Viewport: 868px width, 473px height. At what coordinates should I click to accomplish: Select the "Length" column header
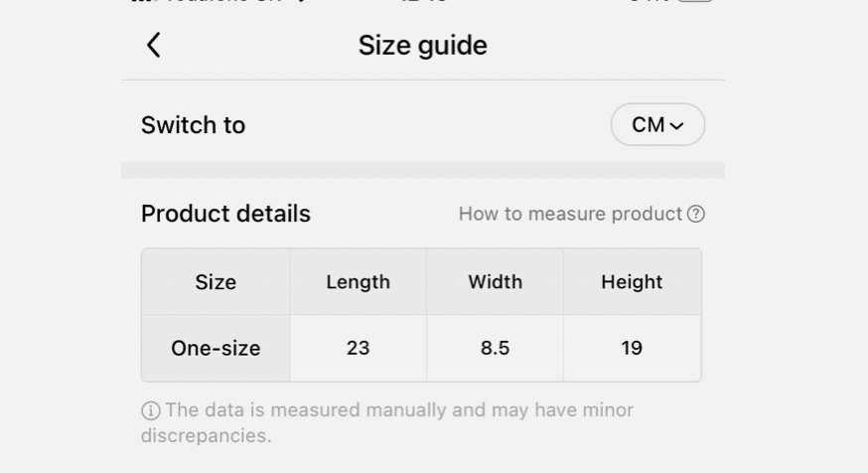point(358,282)
